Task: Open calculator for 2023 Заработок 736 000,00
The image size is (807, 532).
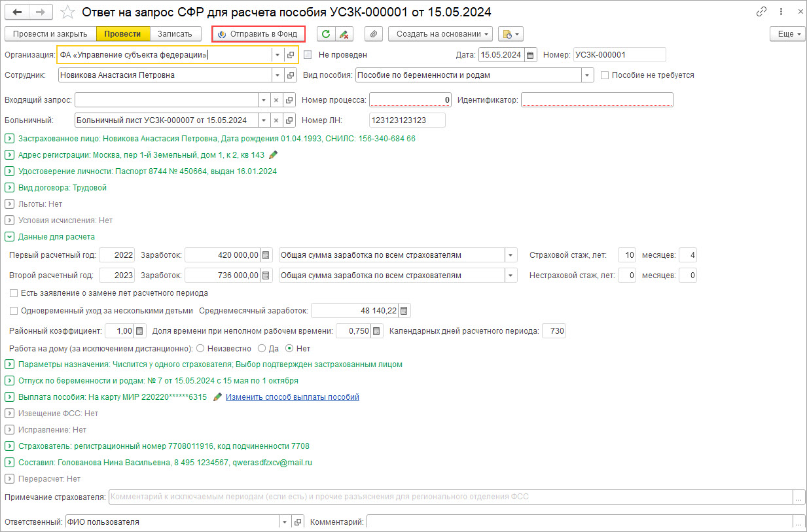Action: (266, 275)
